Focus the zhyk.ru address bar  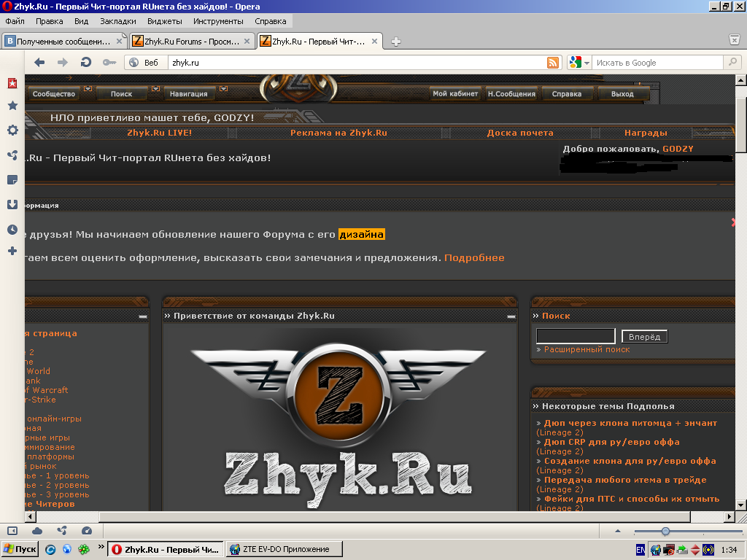click(357, 63)
